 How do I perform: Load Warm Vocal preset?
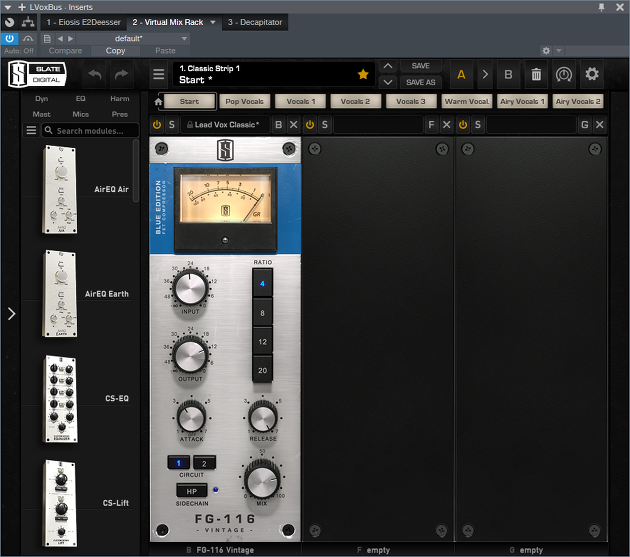pos(466,102)
